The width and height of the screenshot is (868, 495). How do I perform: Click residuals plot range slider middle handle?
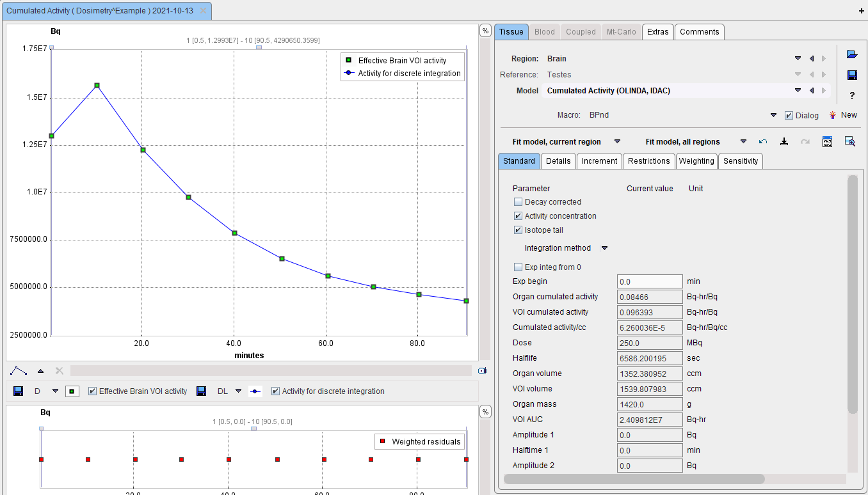(x=253, y=428)
